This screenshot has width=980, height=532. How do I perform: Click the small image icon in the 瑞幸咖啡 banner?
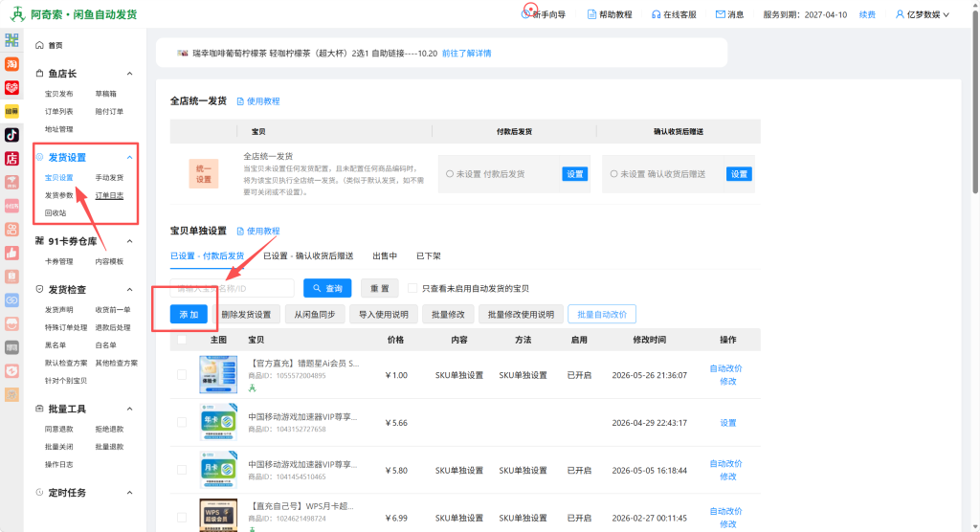tap(183, 54)
